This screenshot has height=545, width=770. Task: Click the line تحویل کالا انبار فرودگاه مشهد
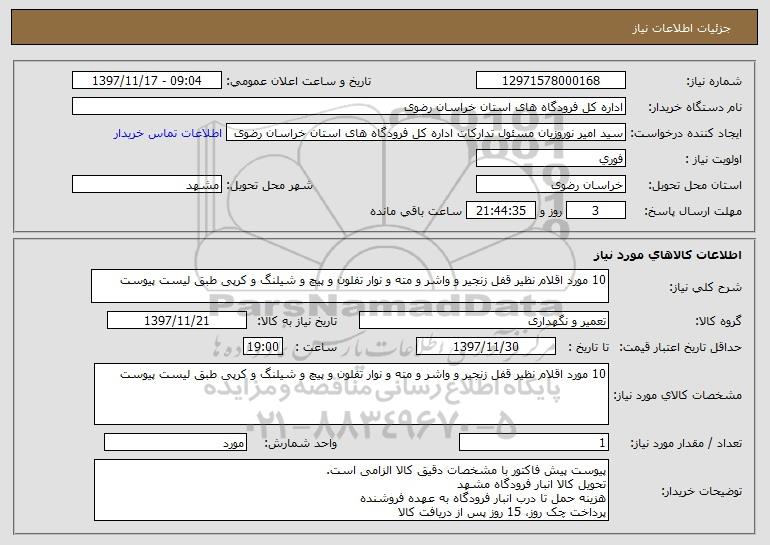click(x=532, y=484)
